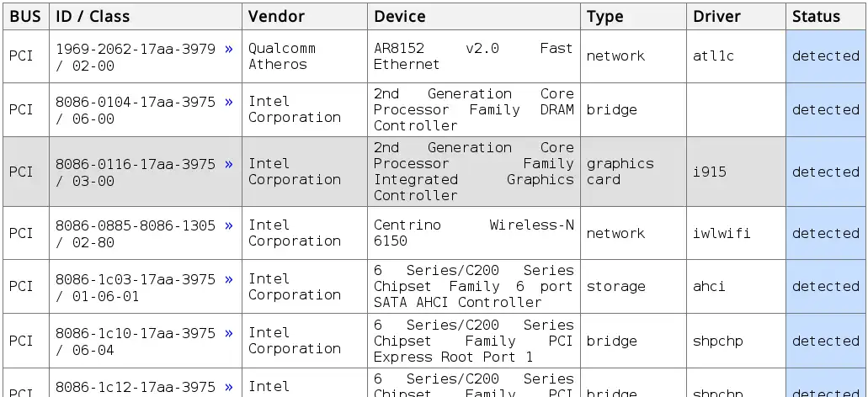Select the detected status of AR8152 Ethernet row
The height and width of the screenshot is (397, 868).
coord(825,56)
